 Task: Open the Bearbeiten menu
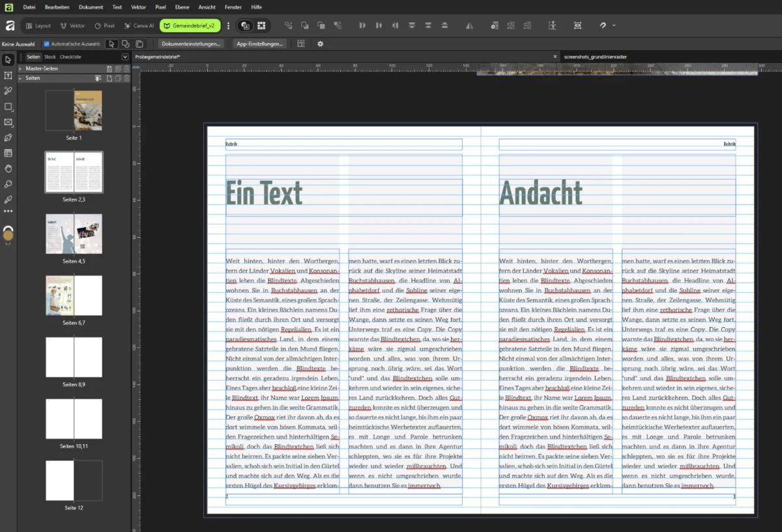pyautogui.click(x=57, y=7)
